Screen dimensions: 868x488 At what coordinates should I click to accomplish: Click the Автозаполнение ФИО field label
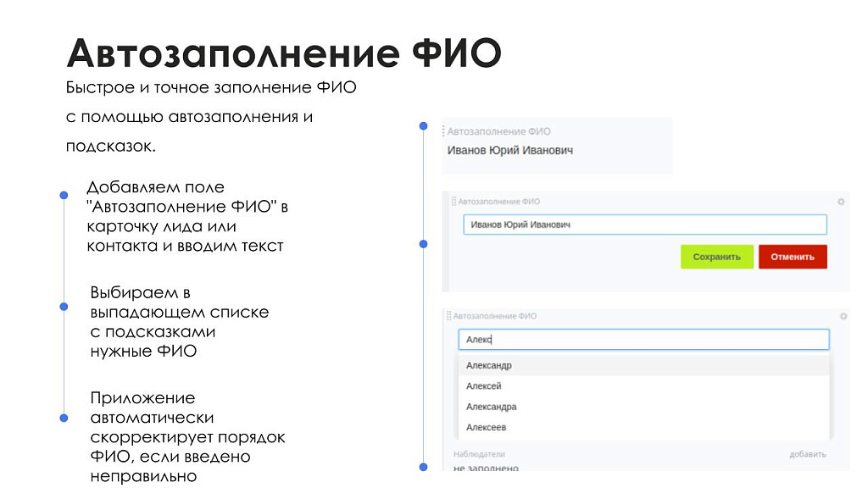click(x=498, y=131)
